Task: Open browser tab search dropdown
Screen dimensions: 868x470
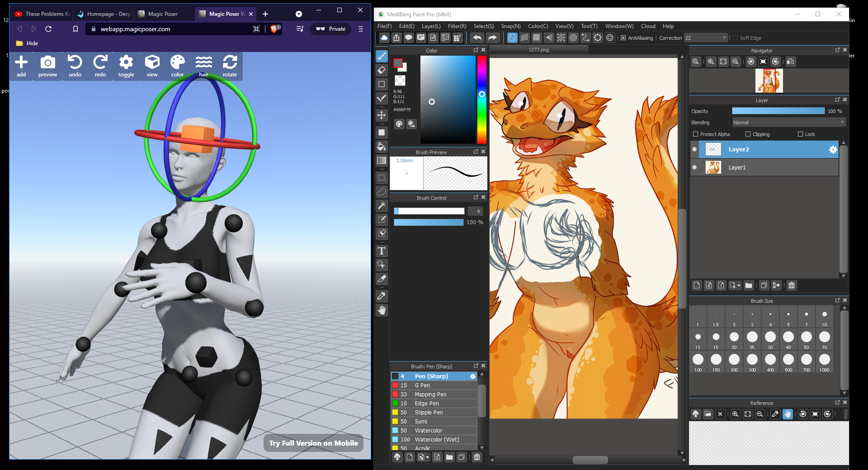Action: [x=298, y=14]
